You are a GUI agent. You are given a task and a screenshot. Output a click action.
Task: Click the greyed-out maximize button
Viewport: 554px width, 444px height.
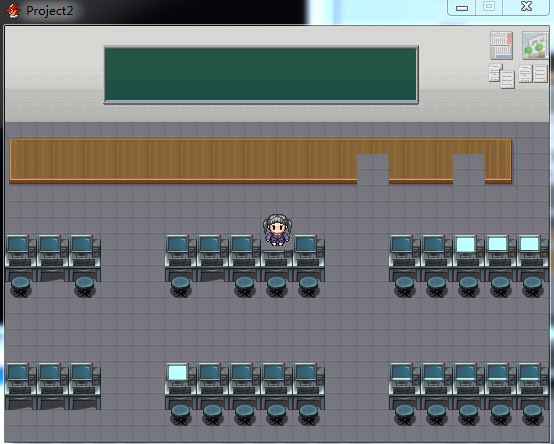(x=489, y=7)
